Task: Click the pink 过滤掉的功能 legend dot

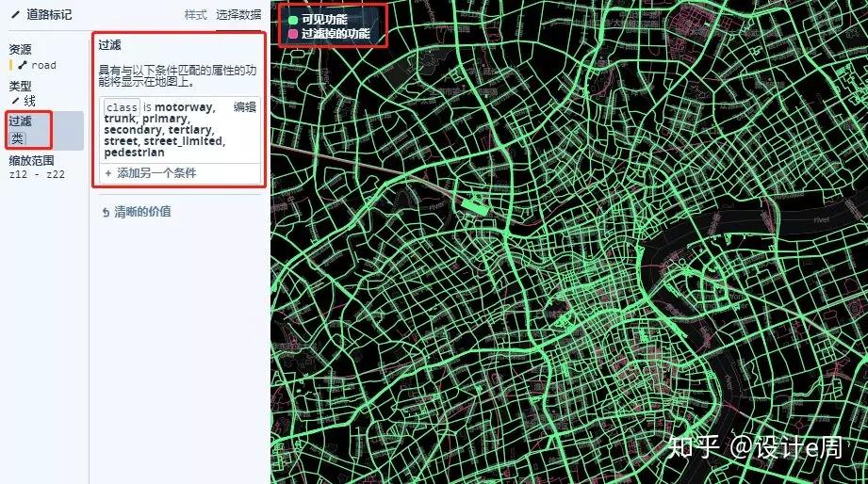Action: 293,34
